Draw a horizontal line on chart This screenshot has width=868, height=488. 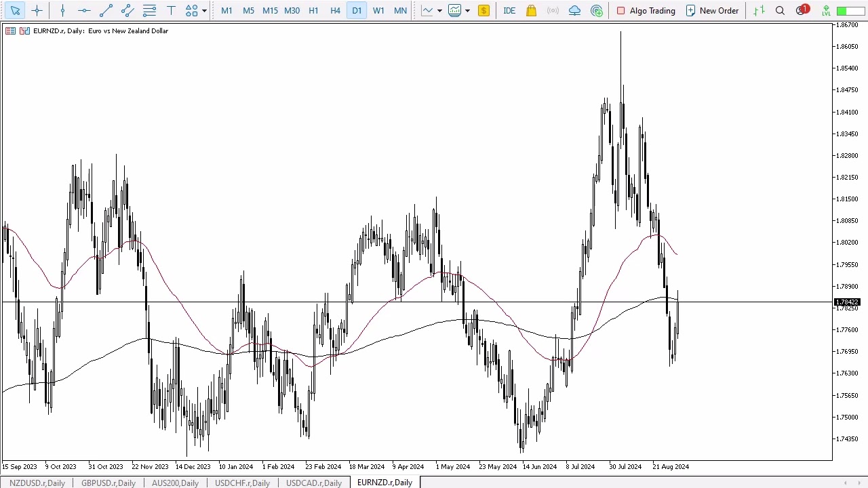[84, 10]
